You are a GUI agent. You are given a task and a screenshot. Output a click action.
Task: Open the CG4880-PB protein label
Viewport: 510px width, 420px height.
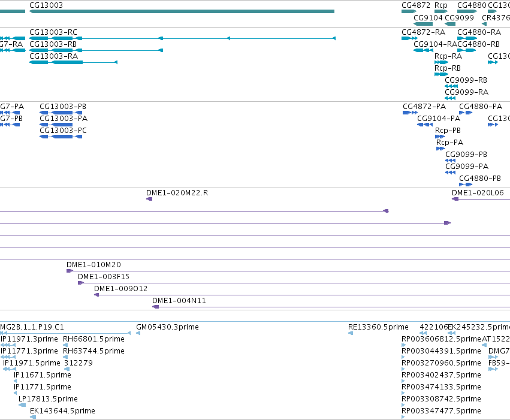pyautogui.click(x=480, y=179)
